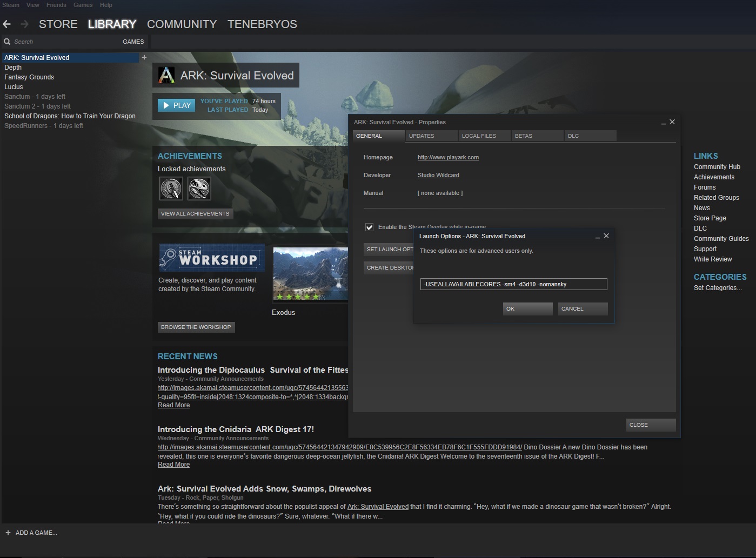
Task: Open the Related Groups link
Action: [x=717, y=198]
